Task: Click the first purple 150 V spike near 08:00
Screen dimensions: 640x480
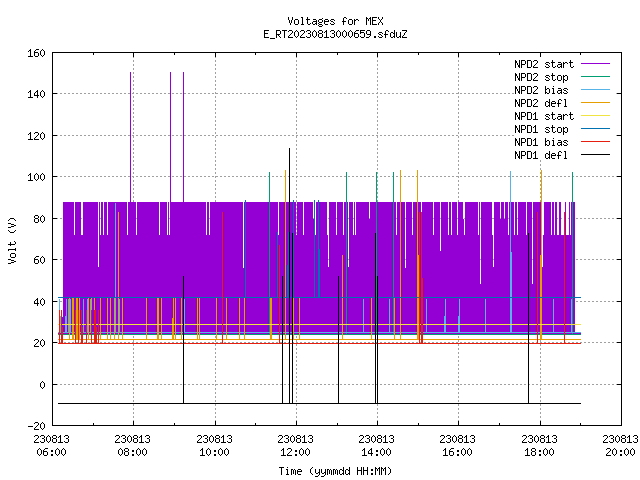Action: pos(131,137)
